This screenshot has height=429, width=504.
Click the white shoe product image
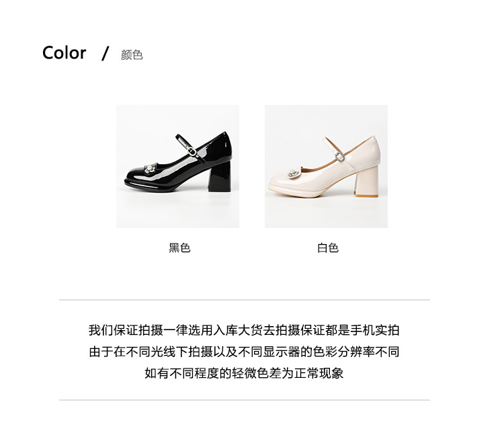(326, 166)
